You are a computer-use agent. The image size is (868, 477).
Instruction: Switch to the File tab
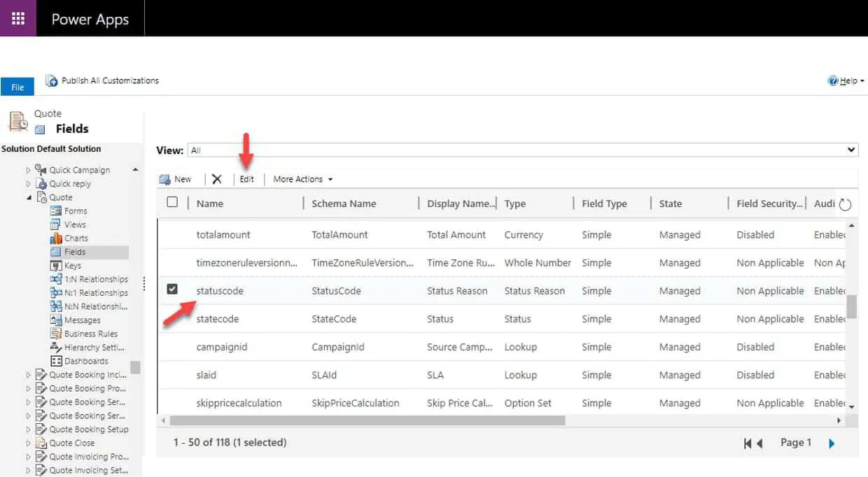[x=17, y=86]
